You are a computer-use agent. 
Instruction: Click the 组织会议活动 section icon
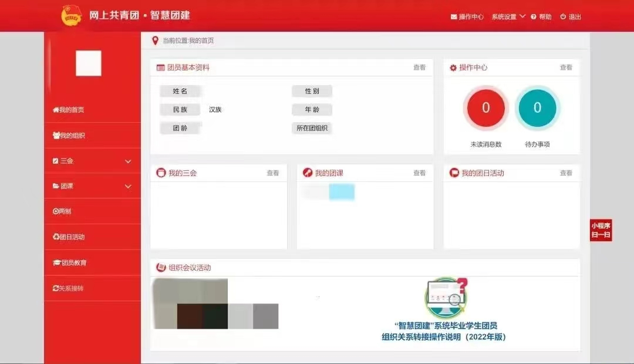click(160, 268)
